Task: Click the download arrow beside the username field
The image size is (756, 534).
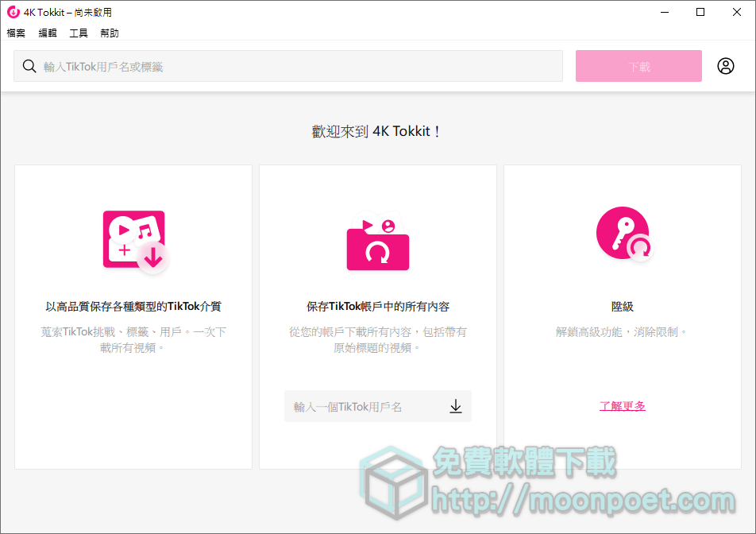Action: (x=455, y=407)
